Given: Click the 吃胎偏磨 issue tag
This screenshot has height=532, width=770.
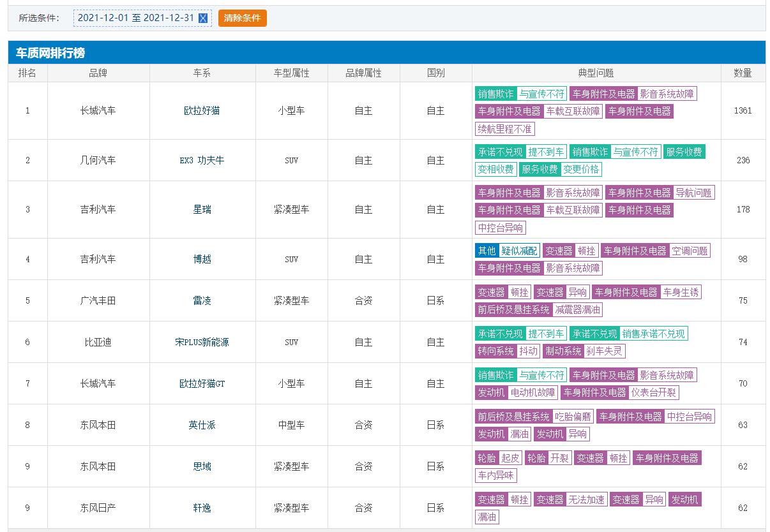Looking at the screenshot, I should point(573,417).
